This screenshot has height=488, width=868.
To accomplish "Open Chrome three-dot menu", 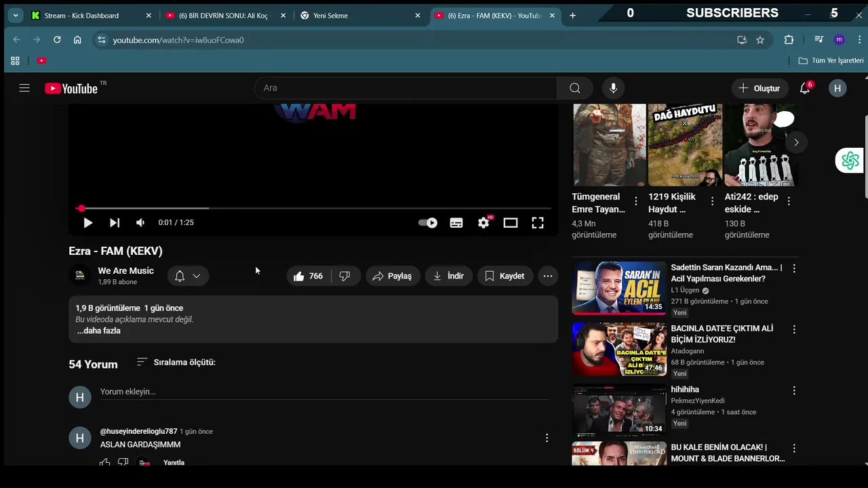I will 859,40.
